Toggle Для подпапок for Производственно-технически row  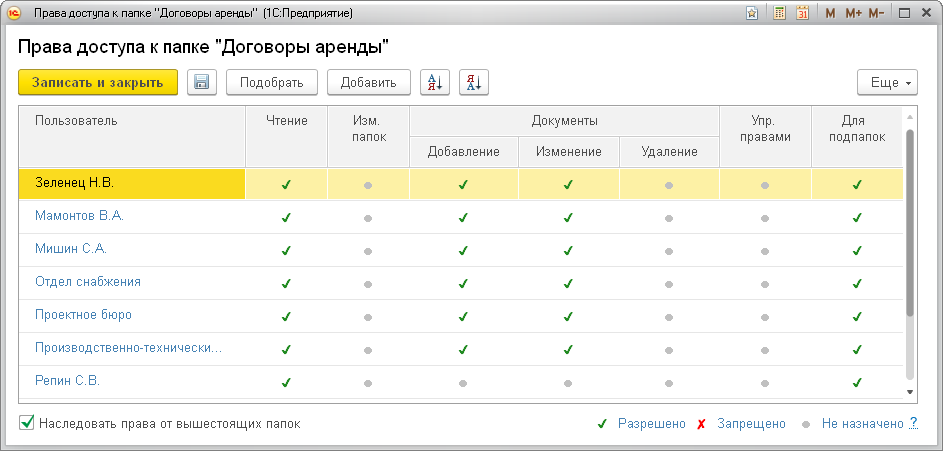(x=858, y=349)
